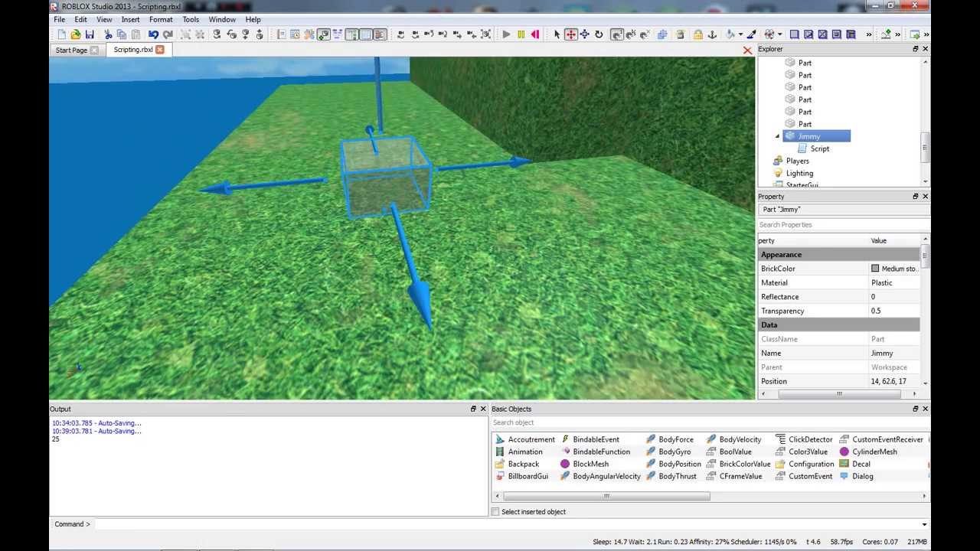The image size is (980, 551).
Task: Open the Material dropdown arrow
Action: tap(780, 34)
